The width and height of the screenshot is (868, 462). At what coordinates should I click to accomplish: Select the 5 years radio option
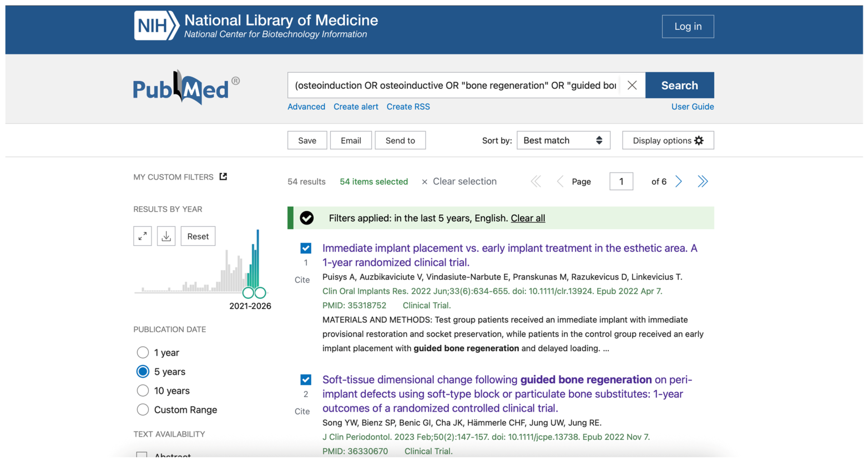(x=143, y=372)
